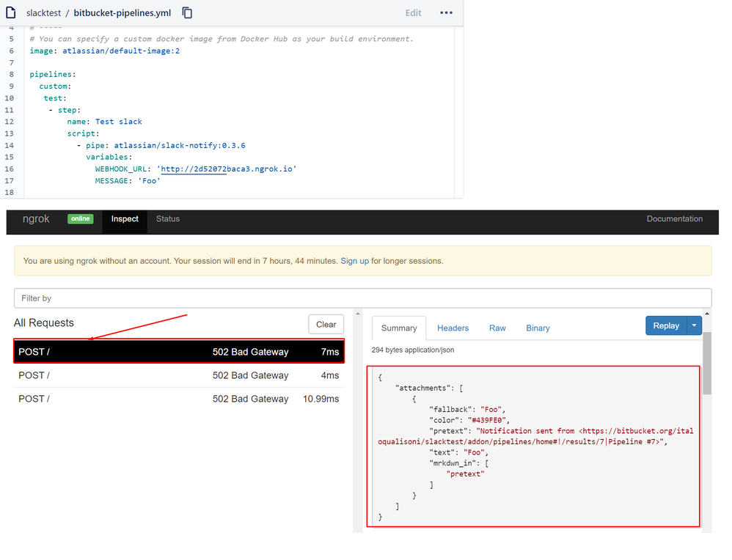Click the 294 bytes application/json label

413,350
